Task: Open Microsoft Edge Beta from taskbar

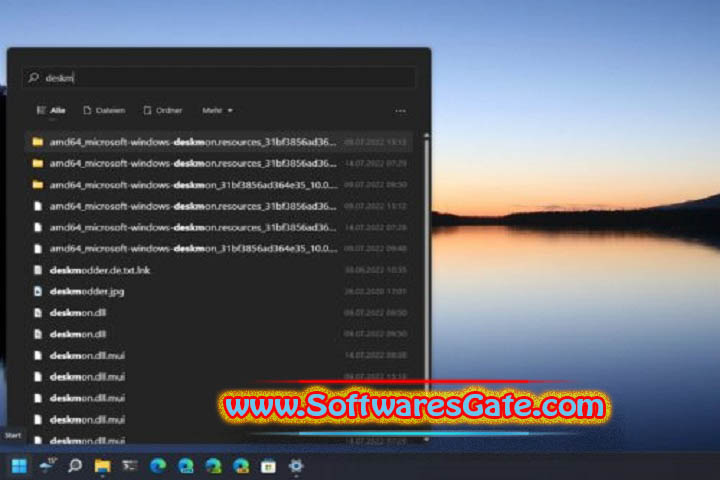Action: (x=186, y=466)
